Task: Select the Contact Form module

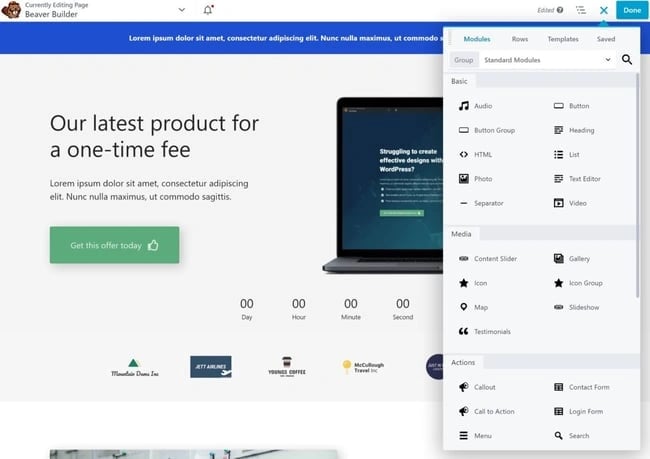Action: coord(582,387)
